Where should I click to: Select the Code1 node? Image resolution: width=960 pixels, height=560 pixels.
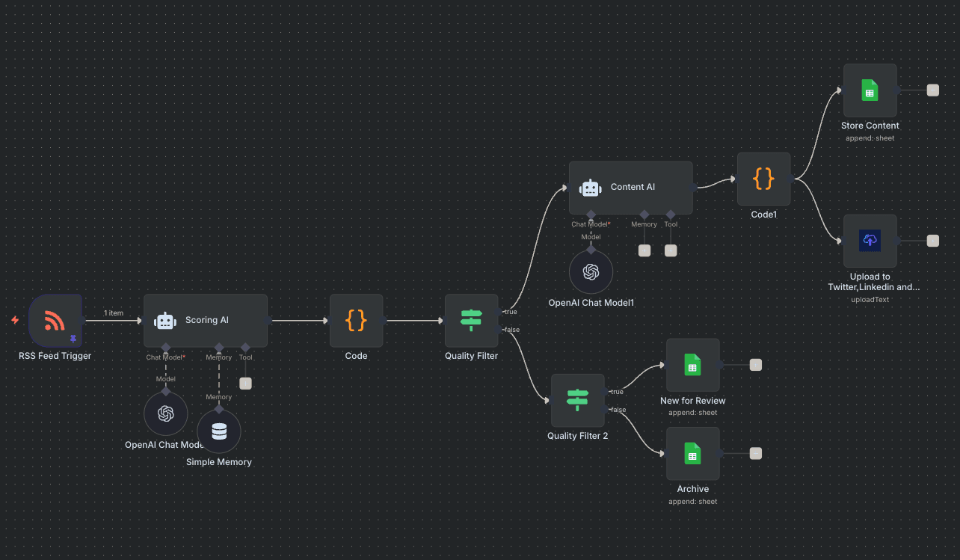pyautogui.click(x=763, y=179)
